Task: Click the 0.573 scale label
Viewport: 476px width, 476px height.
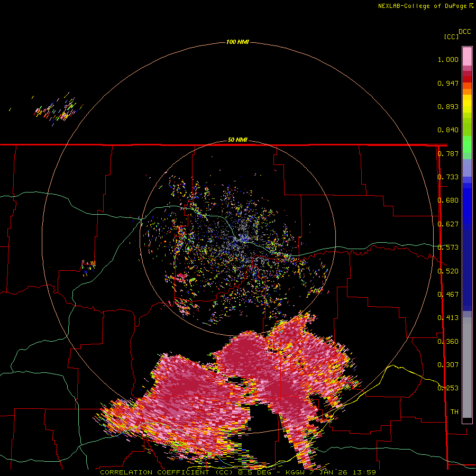Action: tap(448, 248)
